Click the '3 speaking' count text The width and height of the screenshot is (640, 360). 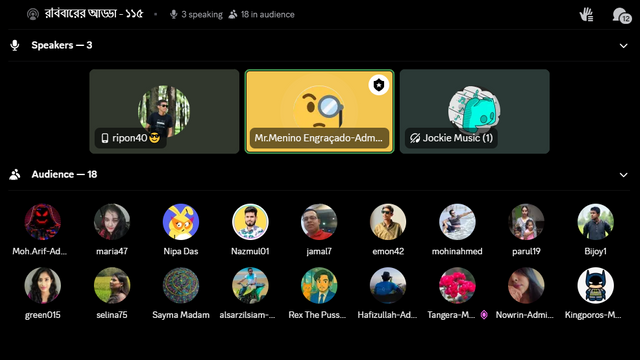202,15
